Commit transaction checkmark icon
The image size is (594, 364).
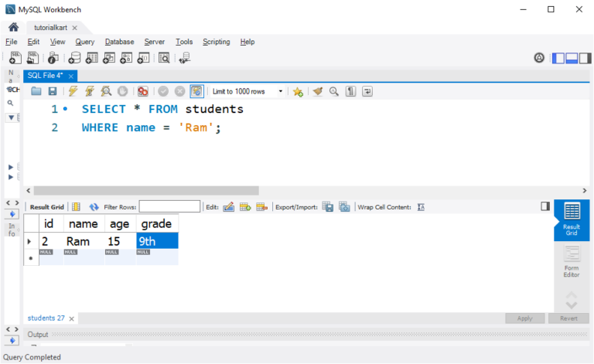[163, 91]
